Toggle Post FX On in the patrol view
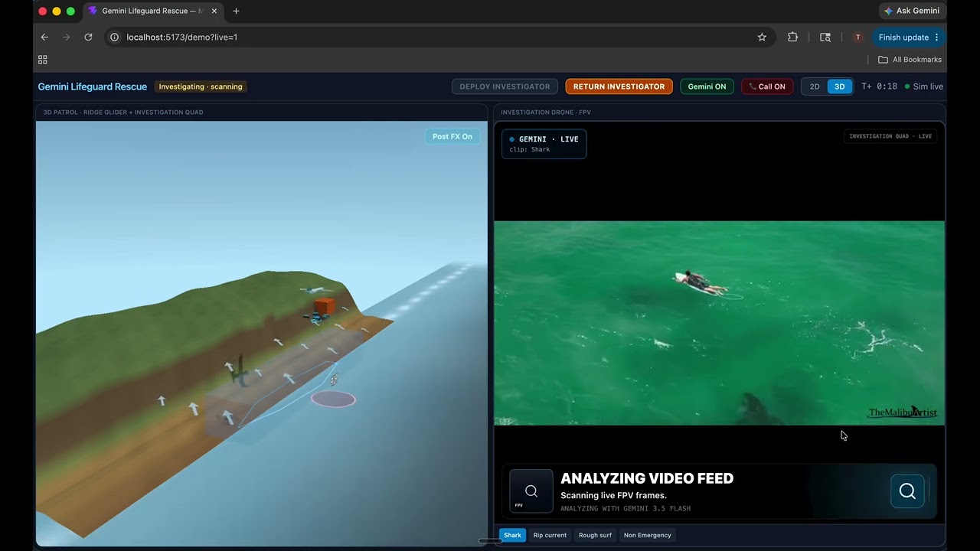Image resolution: width=980 pixels, height=551 pixels. 452,136
